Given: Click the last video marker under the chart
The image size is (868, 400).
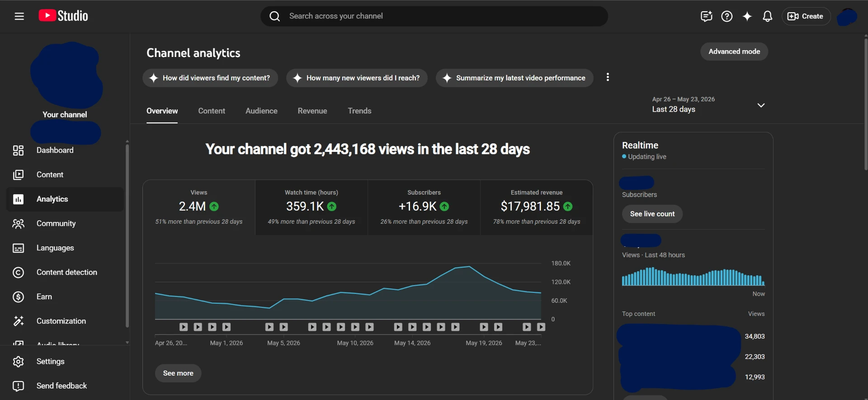Looking at the screenshot, I should tap(541, 327).
